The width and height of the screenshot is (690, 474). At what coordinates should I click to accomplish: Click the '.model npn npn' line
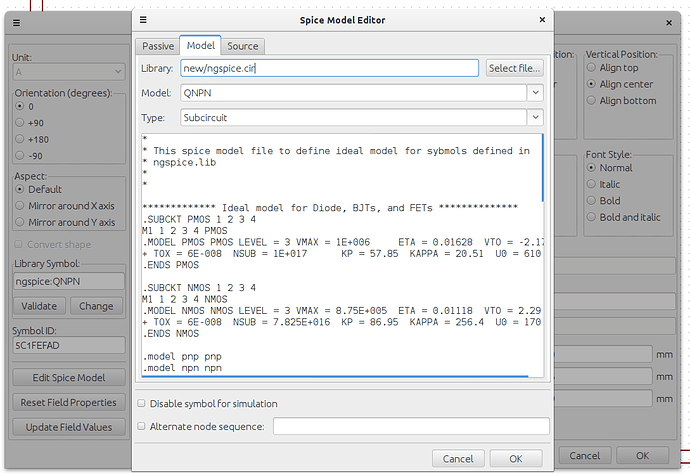tap(182, 368)
